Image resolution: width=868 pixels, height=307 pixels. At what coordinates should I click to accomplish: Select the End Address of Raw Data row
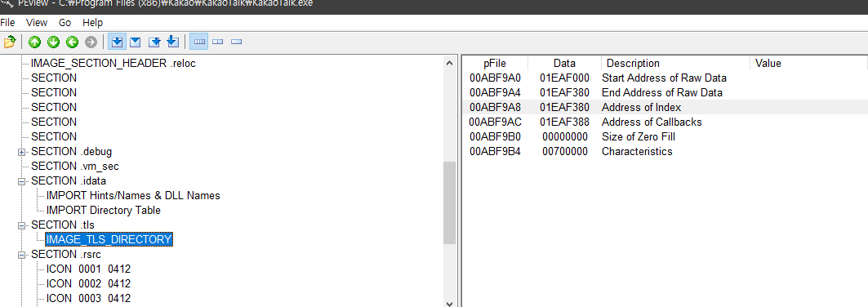point(665,92)
